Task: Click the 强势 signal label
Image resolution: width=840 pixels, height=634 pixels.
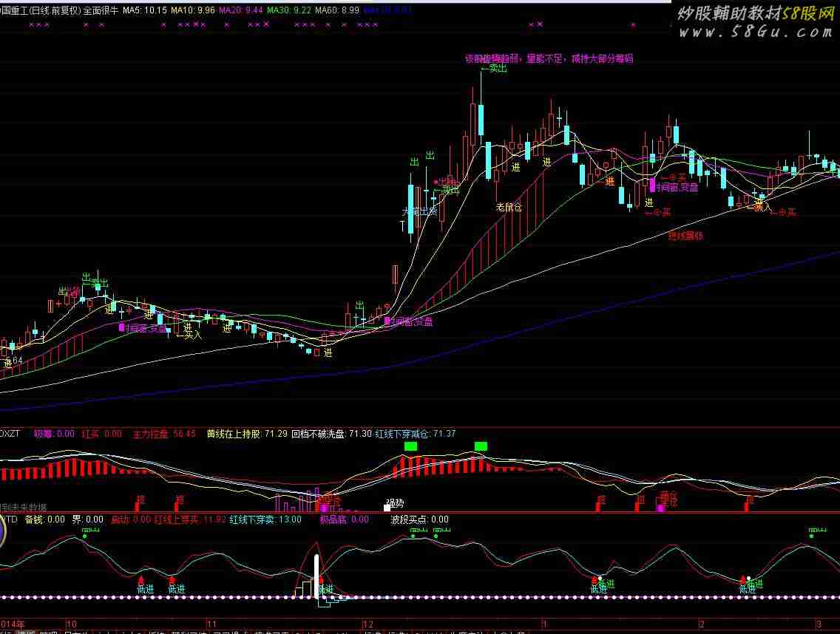Action: pyautogui.click(x=396, y=503)
